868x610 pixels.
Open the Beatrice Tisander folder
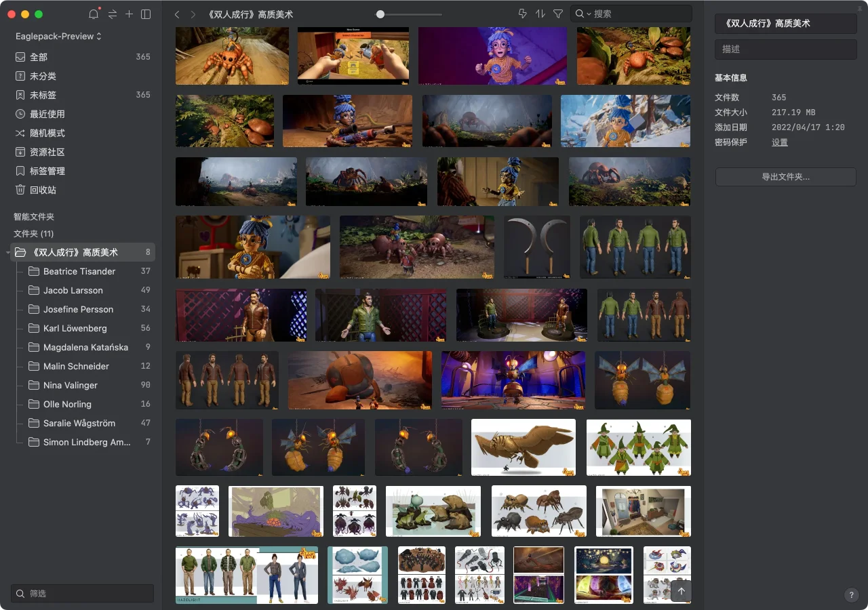pyautogui.click(x=88, y=271)
